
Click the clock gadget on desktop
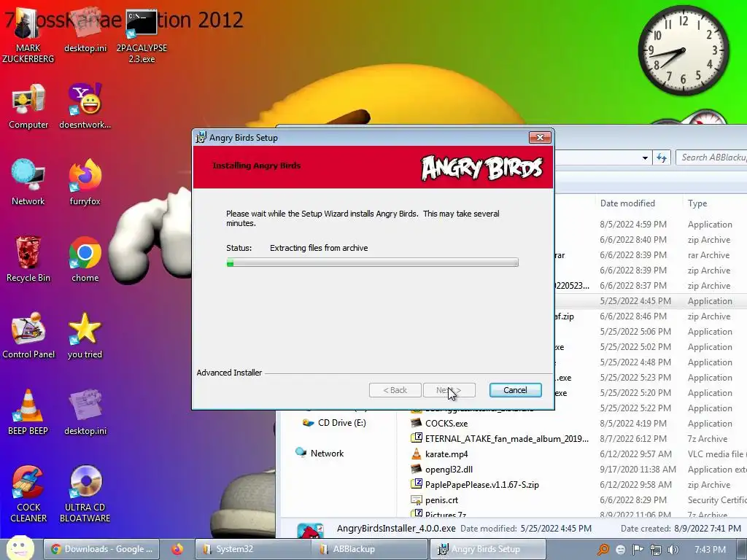[683, 50]
